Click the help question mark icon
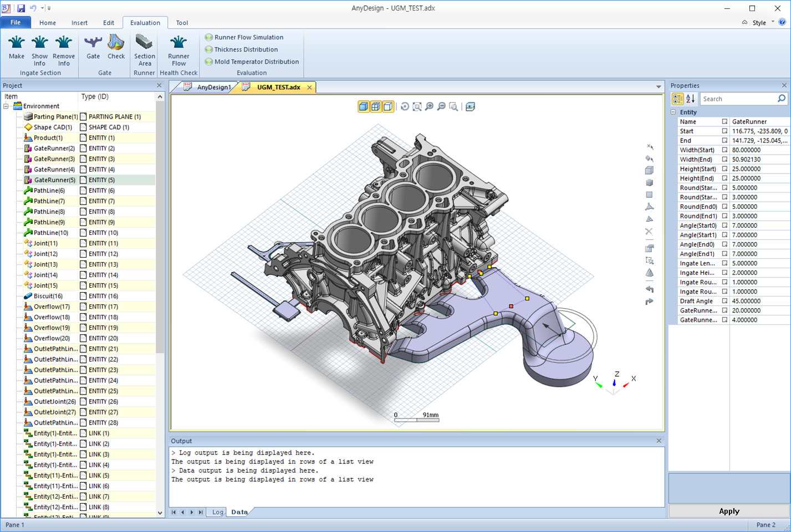Viewport: 791px width, 532px height. (782, 22)
